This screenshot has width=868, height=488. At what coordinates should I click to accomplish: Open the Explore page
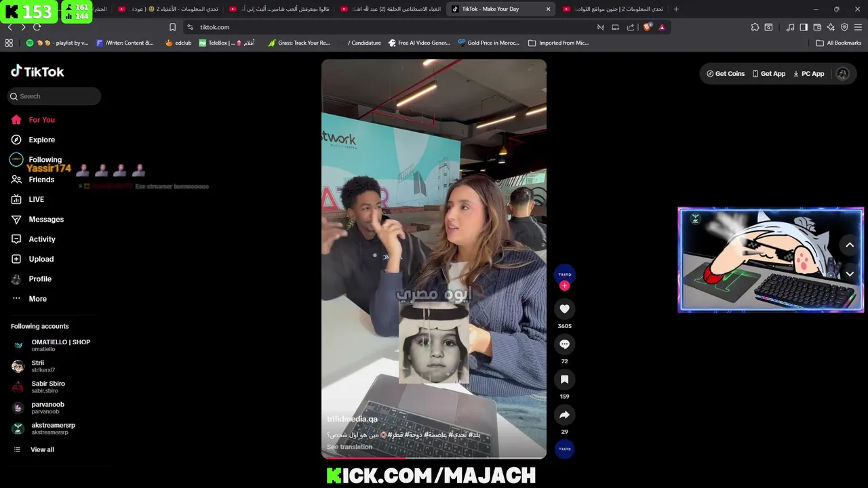34,140
